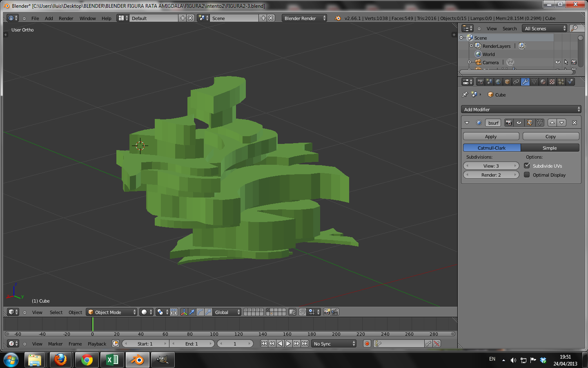Toggle the Subdivide UVs checkbox
This screenshot has height=368, width=588.
tap(527, 166)
